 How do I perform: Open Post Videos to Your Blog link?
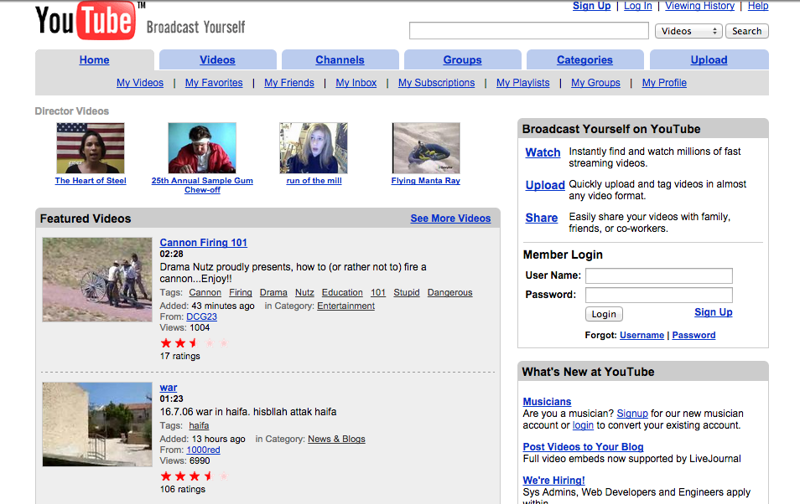pyautogui.click(x=583, y=447)
